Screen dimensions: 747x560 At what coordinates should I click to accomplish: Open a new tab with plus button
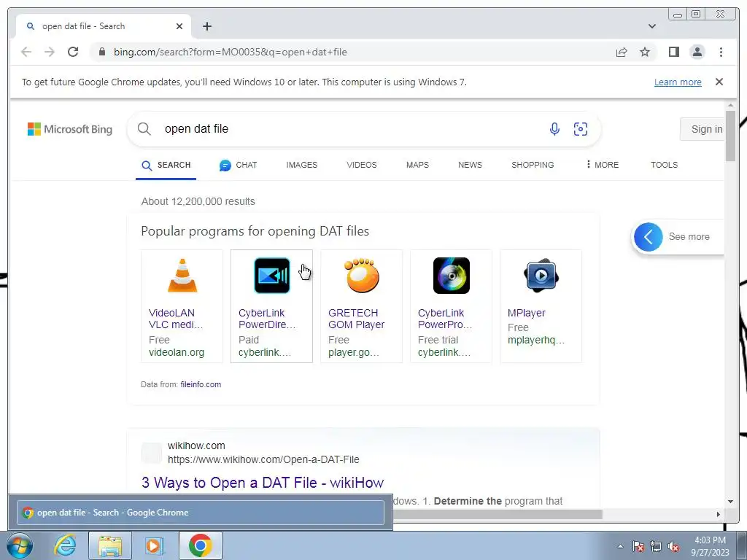tap(206, 26)
